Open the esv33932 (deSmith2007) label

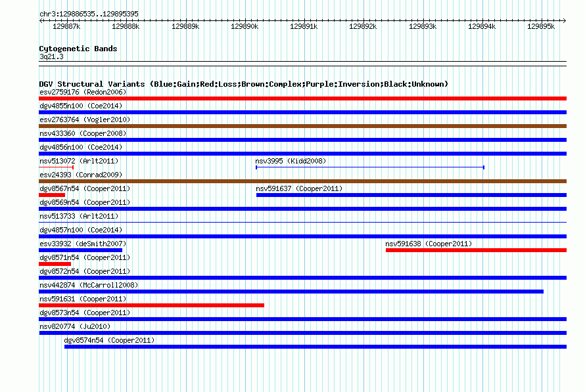pyautogui.click(x=83, y=244)
